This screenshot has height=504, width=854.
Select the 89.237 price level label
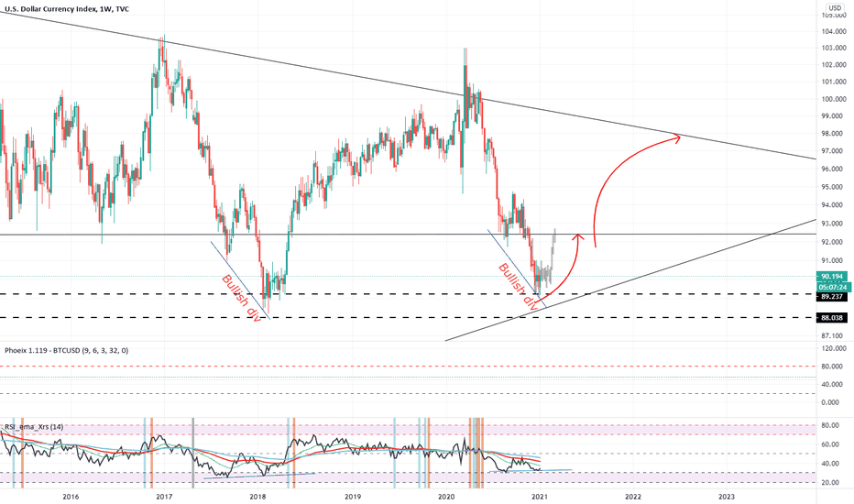[832, 297]
